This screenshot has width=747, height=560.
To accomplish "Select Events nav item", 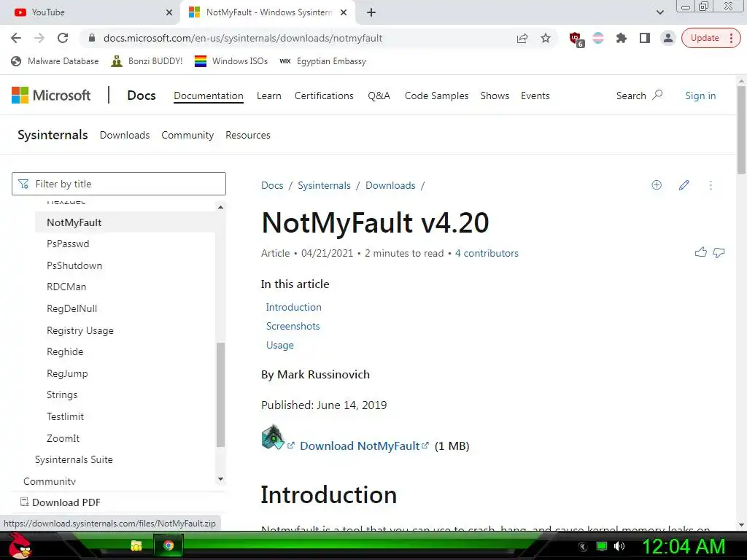I will pyautogui.click(x=535, y=96).
